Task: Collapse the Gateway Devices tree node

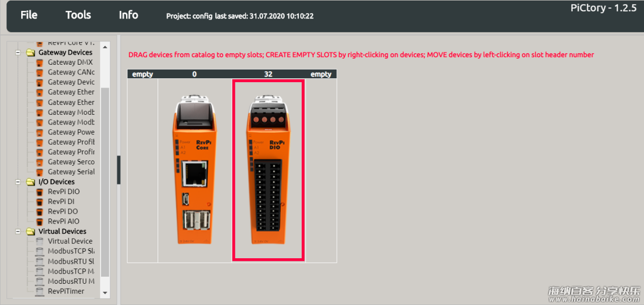Action: point(17,53)
